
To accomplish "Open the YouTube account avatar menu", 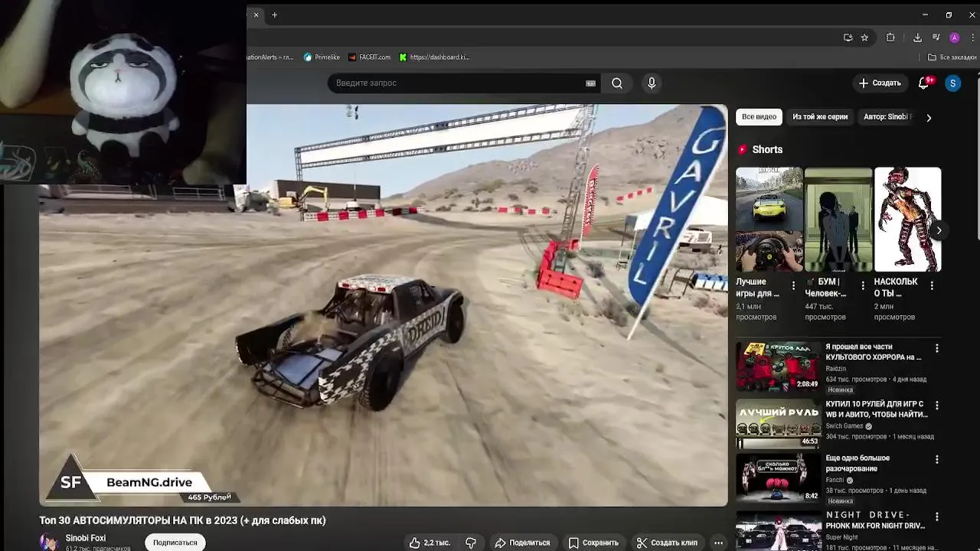I will point(952,83).
